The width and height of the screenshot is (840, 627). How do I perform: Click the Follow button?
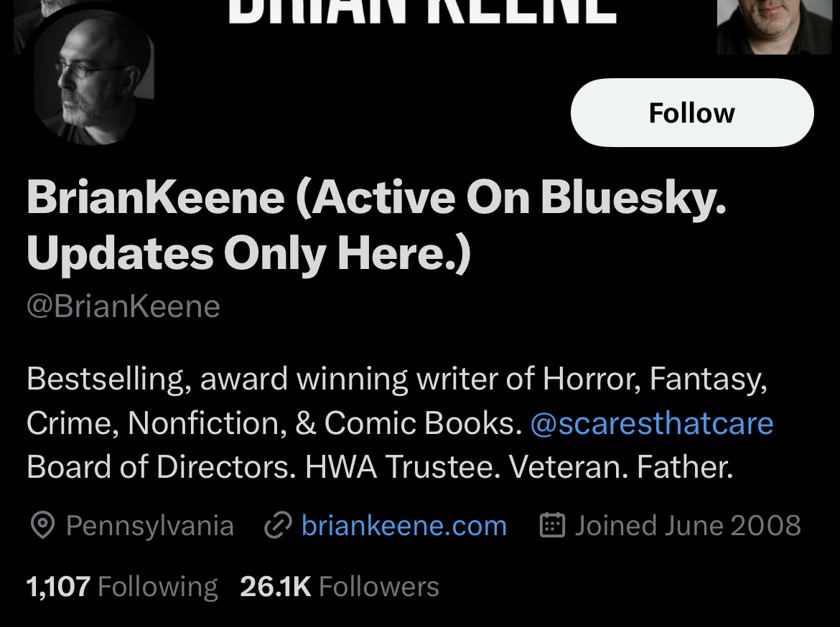(692, 113)
